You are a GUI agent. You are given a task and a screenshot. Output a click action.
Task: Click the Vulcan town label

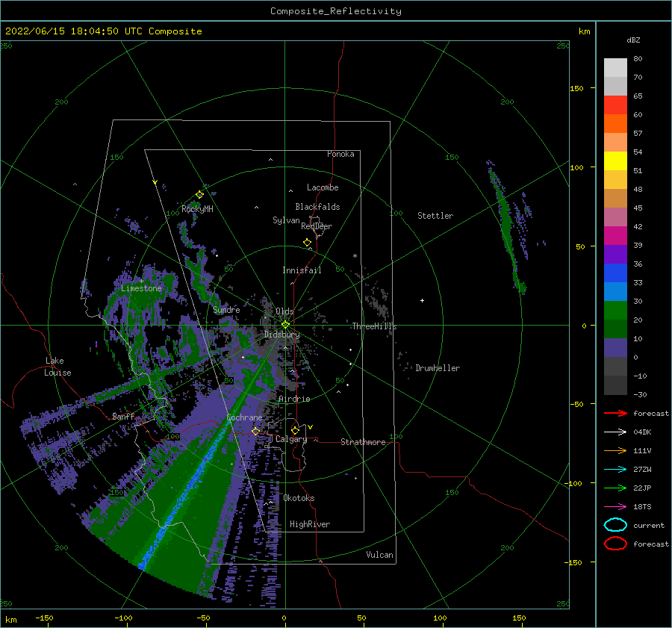379,555
